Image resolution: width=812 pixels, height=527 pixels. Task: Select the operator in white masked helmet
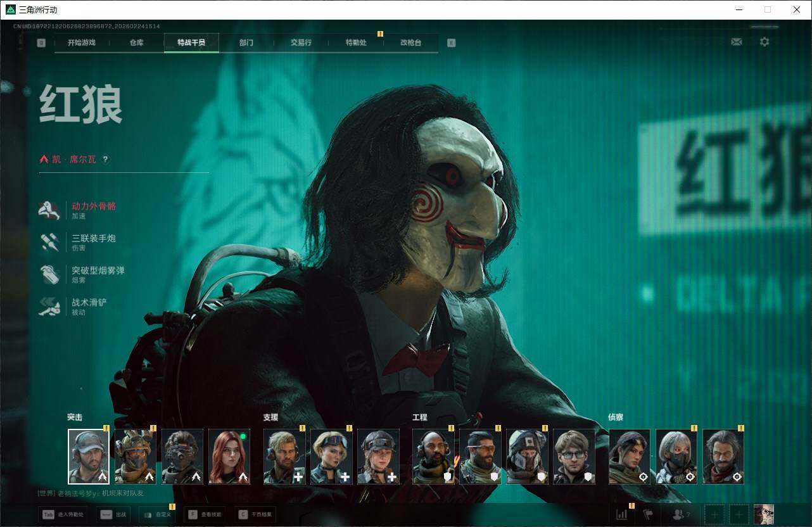pos(527,457)
